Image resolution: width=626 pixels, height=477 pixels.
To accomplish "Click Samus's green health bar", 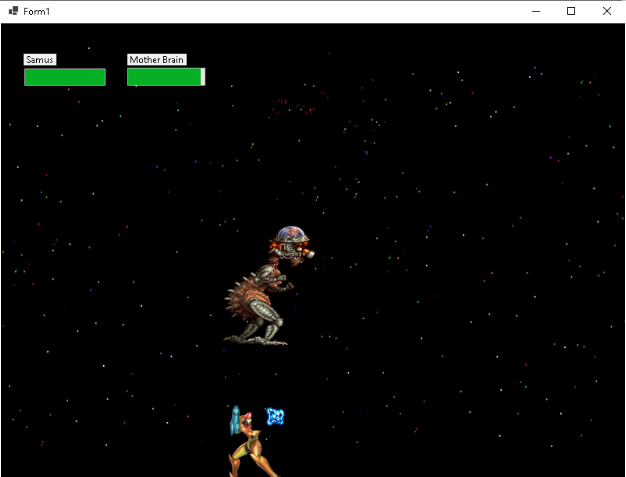I will [x=65, y=77].
